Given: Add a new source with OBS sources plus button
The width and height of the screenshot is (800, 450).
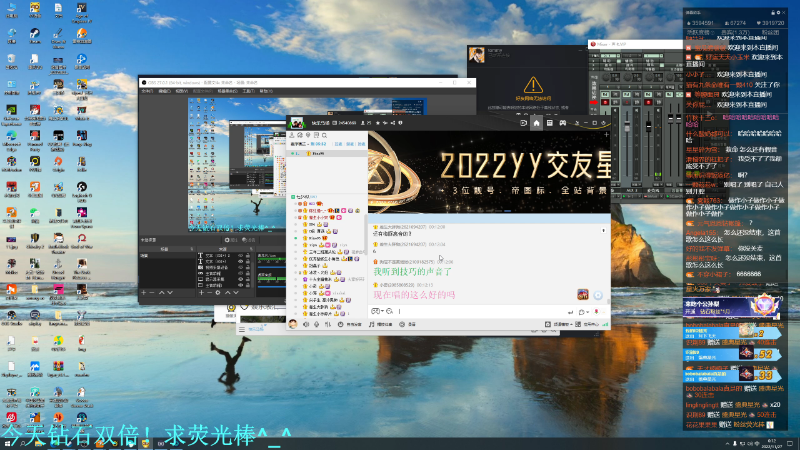Looking at the screenshot, I should (x=201, y=293).
